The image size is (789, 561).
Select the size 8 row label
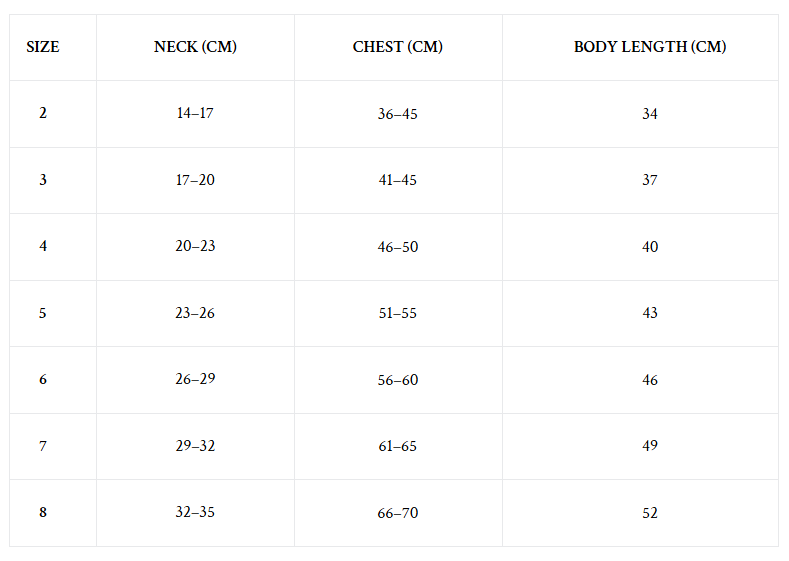(x=43, y=512)
